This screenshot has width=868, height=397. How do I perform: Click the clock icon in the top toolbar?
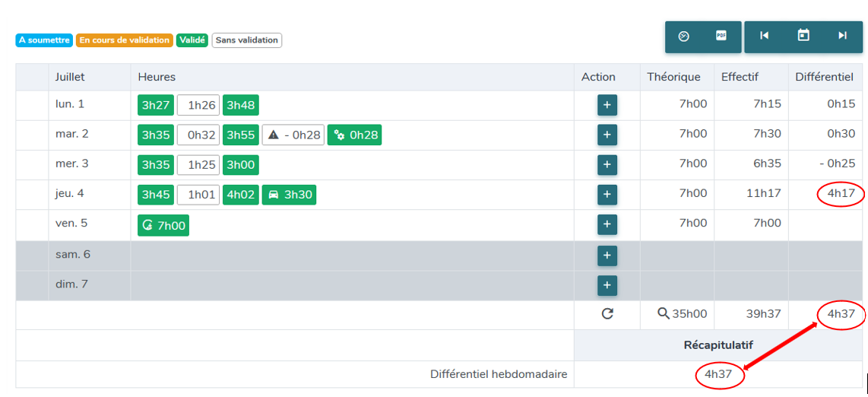(683, 37)
